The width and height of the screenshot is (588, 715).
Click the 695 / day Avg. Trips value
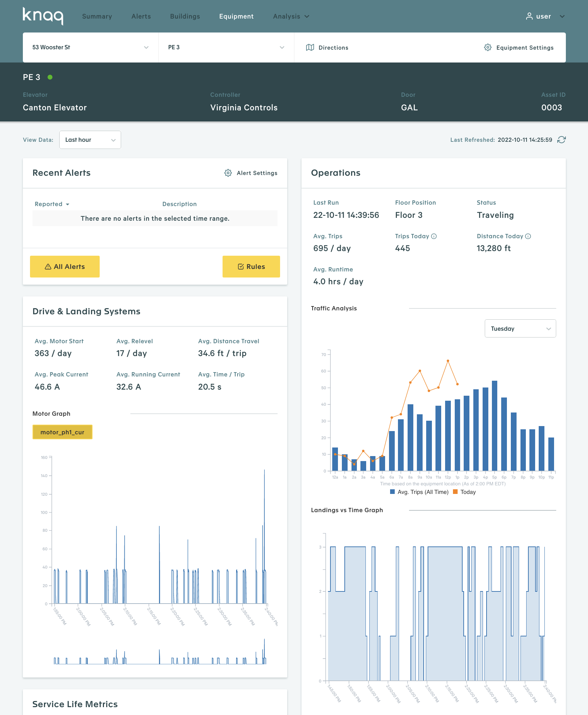tap(332, 248)
